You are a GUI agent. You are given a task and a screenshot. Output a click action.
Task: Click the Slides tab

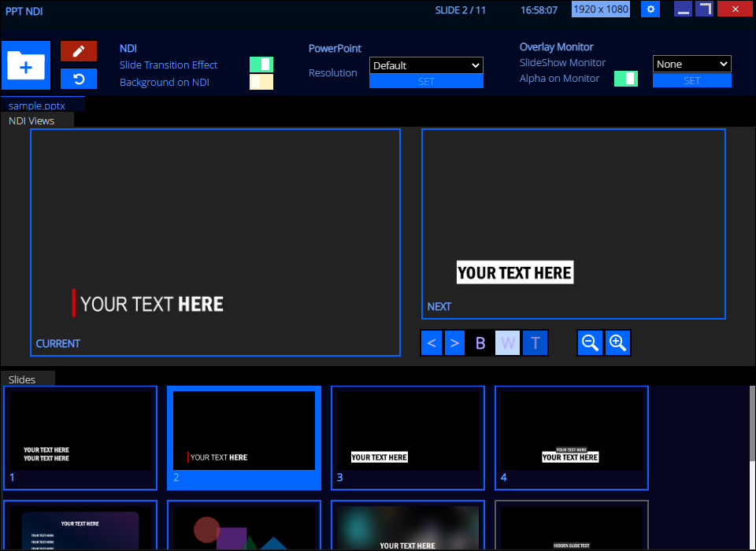pyautogui.click(x=28, y=379)
